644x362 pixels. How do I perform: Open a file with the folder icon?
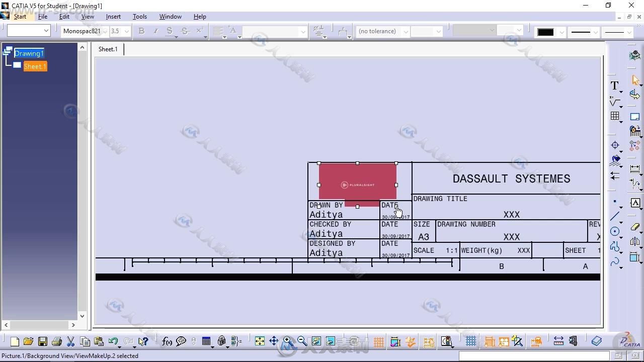[x=28, y=341]
